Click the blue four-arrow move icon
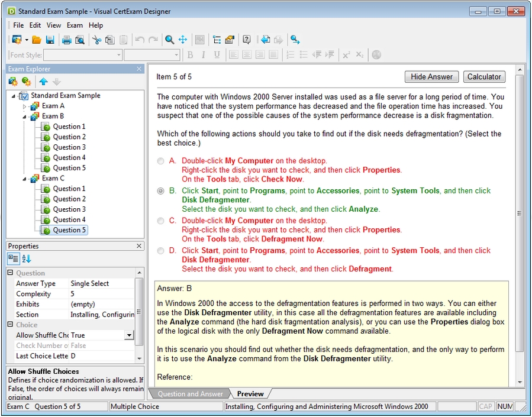Image resolution: width=532 pixels, height=417 pixels. (x=183, y=40)
